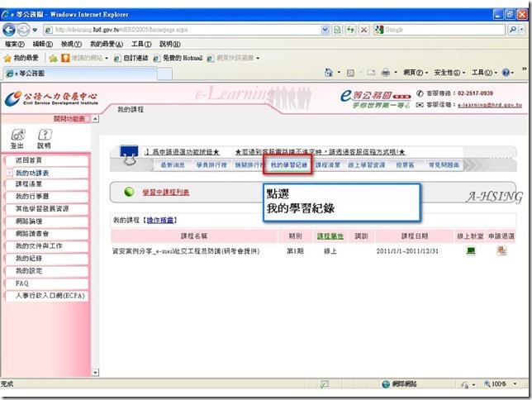Screen dimensions: 532x400
Task: Click 我的設定 in sidebar menu
Action: click(47, 271)
